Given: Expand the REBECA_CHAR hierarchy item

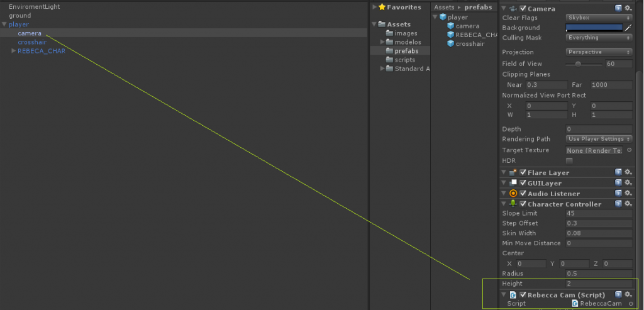Looking at the screenshot, I should (14, 51).
